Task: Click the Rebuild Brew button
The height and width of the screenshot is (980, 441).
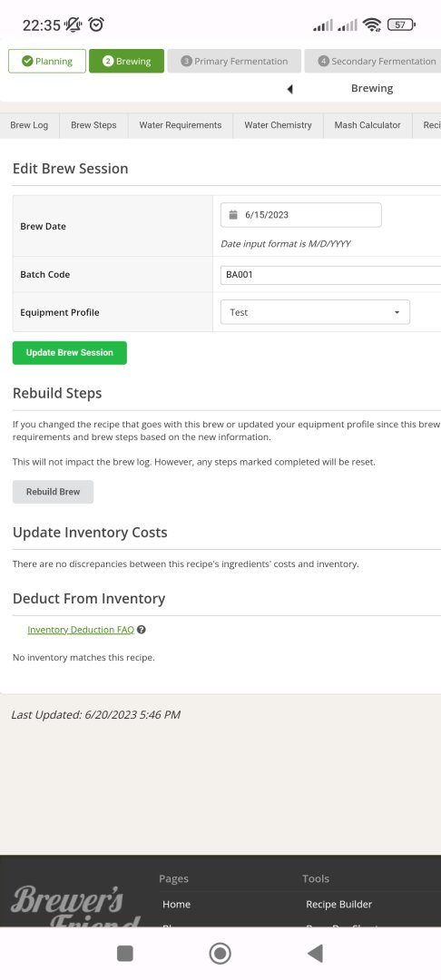Action: pos(54,492)
